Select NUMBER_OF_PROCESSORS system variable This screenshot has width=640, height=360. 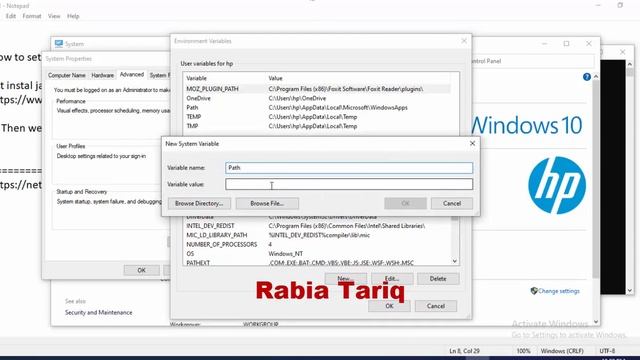pyautogui.click(x=318, y=244)
